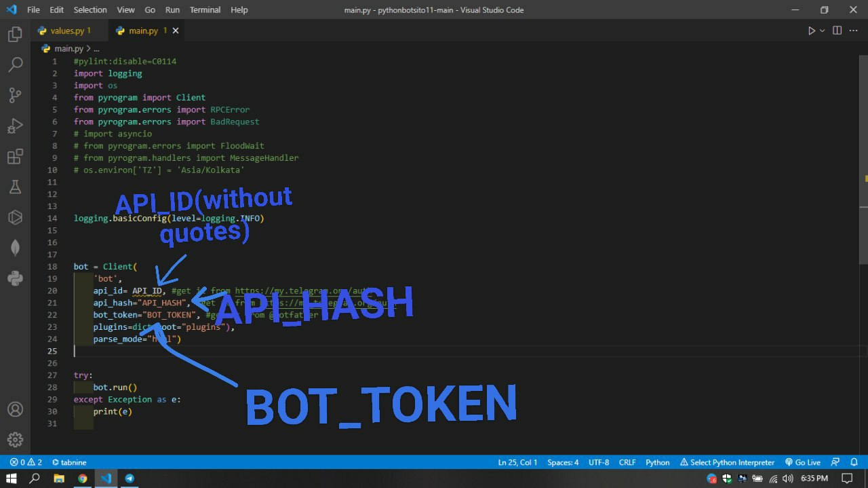Open volume control in system tray
The width and height of the screenshot is (868, 488).
(787, 478)
